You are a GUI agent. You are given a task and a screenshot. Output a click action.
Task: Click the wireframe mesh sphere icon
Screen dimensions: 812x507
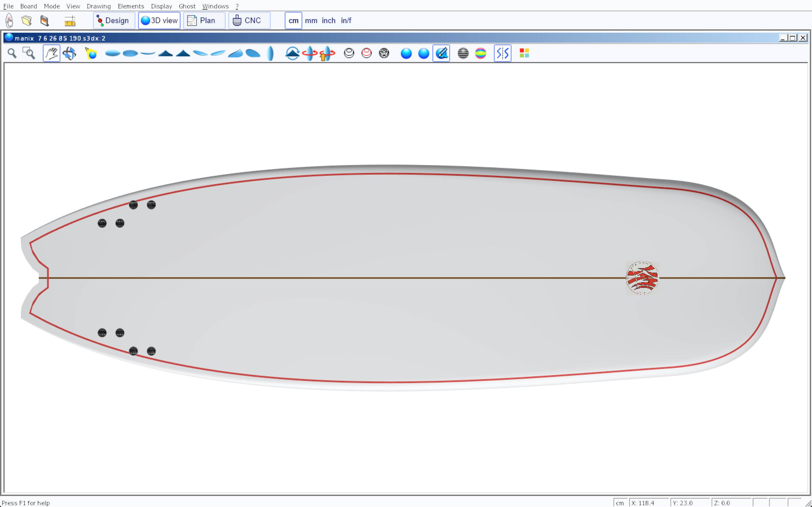[384, 53]
